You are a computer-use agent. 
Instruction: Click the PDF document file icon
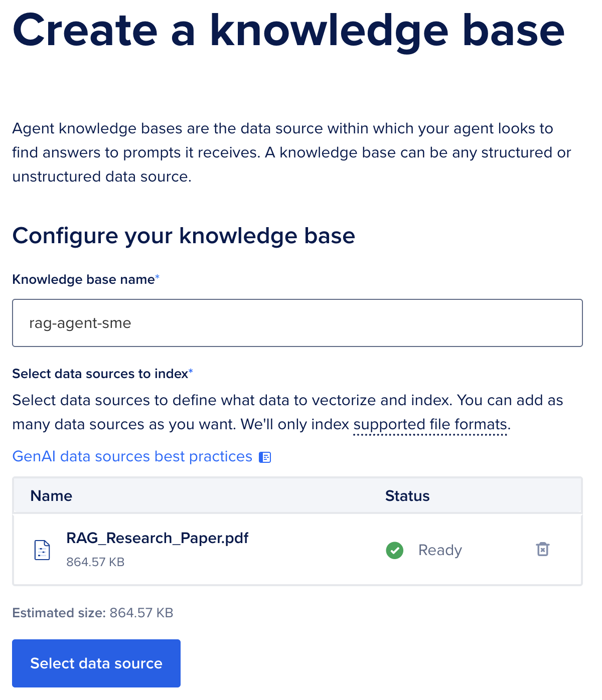pyautogui.click(x=42, y=550)
